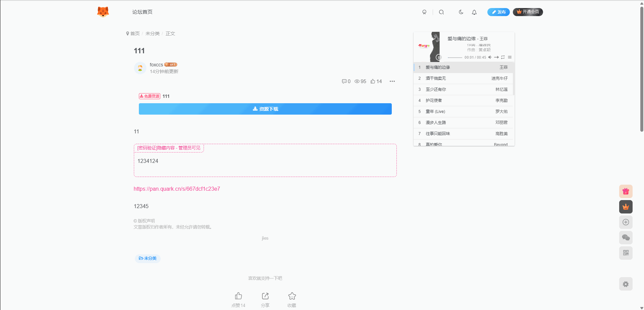Play track 5 童年 (Live)
644x310 pixels.
[463, 112]
